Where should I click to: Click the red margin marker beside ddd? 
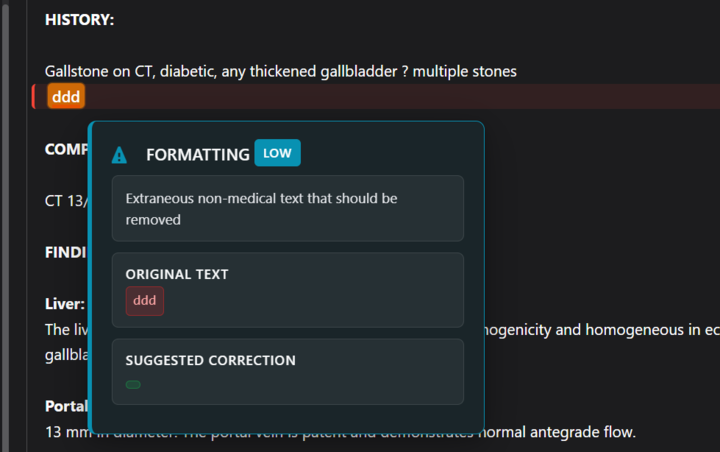[x=33, y=97]
